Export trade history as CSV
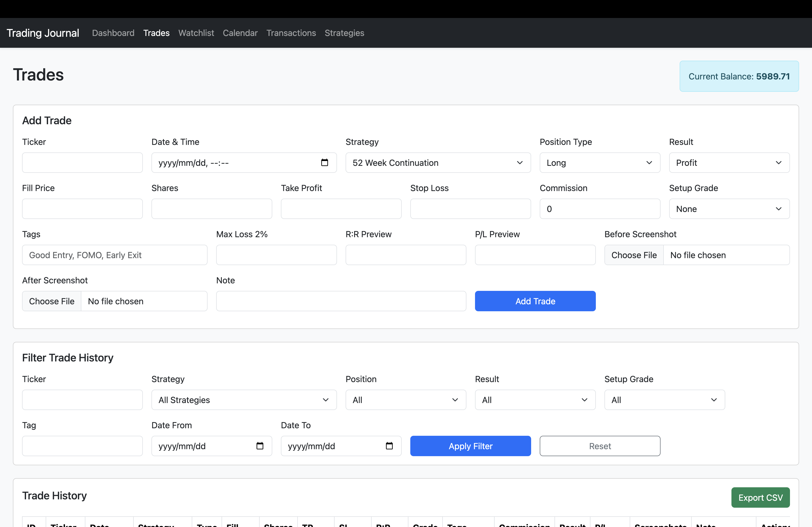Image resolution: width=812 pixels, height=527 pixels. click(760, 497)
